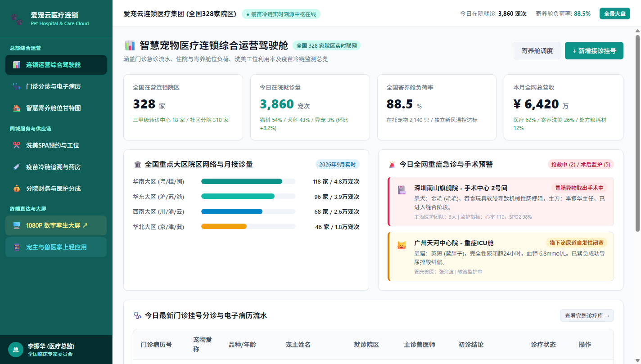
Task: Click the 华东大区 (沪/苏/浙) label
Action: click(x=158, y=197)
